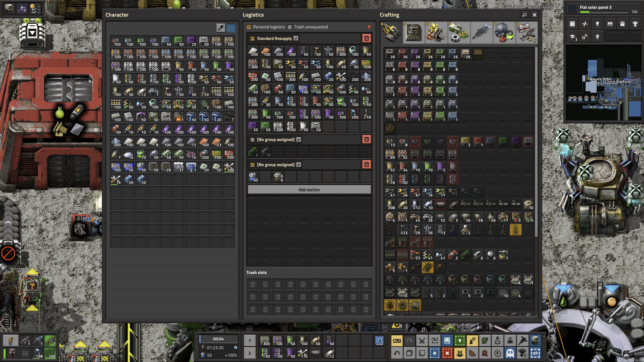The width and height of the screenshot is (644, 362).
Task: Select the red deconstruction planner shortcut
Action: [x=447, y=353]
